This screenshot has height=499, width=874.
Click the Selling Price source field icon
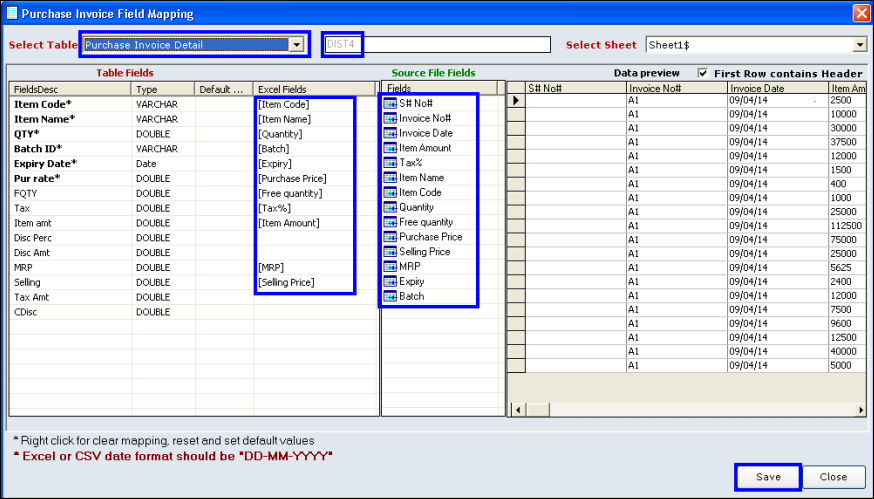coord(390,251)
